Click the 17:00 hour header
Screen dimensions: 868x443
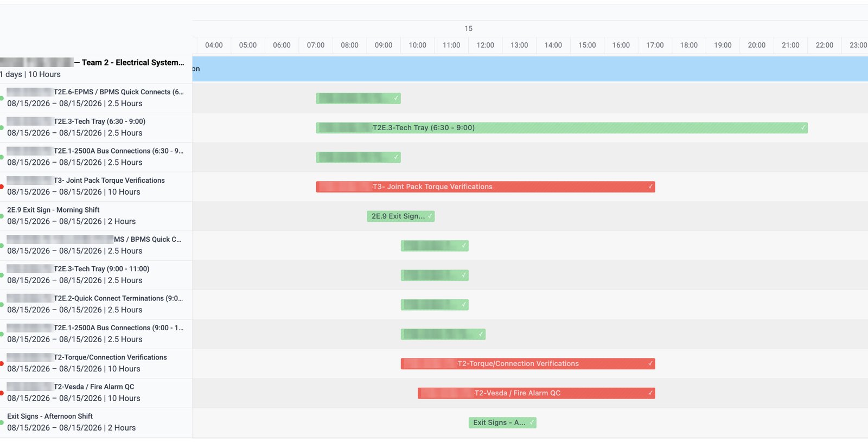pos(655,45)
